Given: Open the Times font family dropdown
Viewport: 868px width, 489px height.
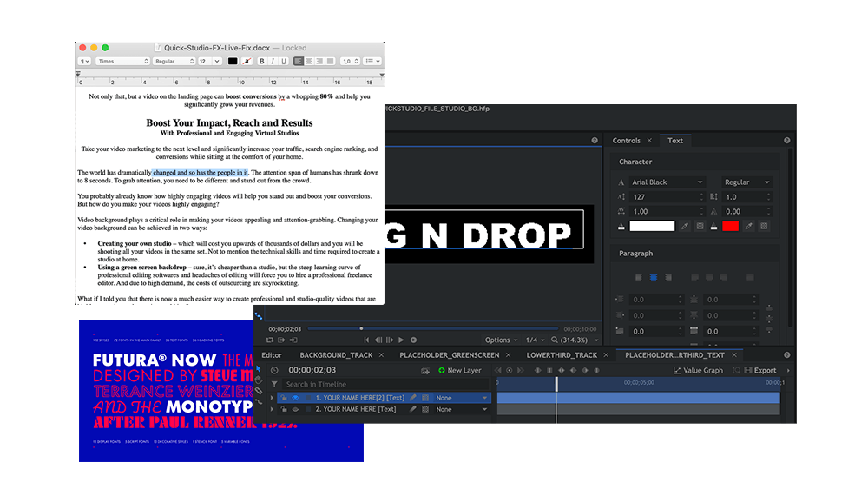Looking at the screenshot, I should [122, 62].
